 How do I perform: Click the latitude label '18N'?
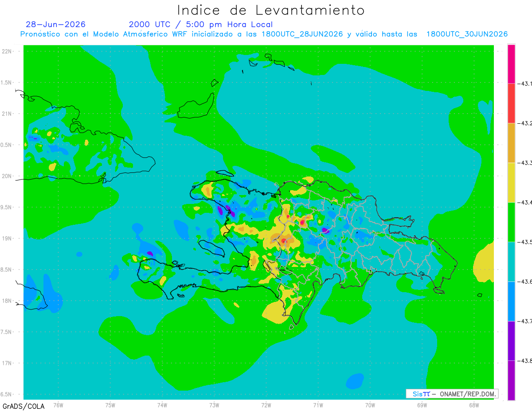click(x=8, y=301)
